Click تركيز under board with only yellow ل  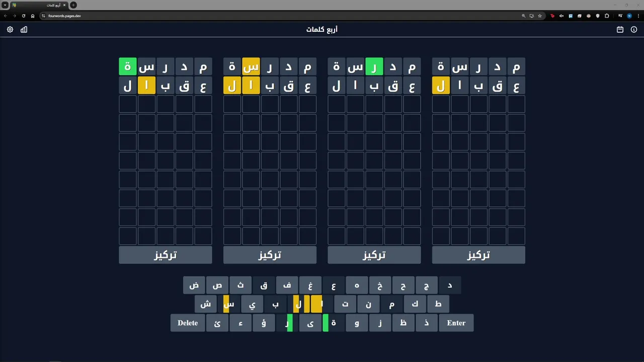478,255
